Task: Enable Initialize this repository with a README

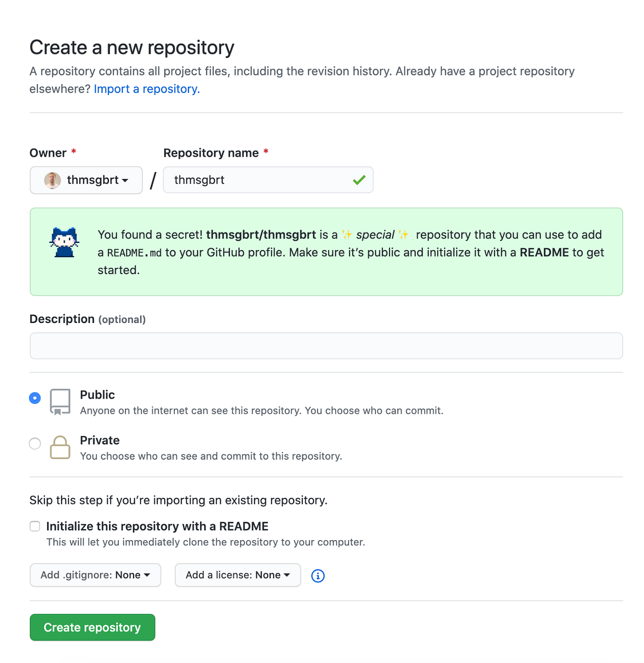Action: pos(35,526)
